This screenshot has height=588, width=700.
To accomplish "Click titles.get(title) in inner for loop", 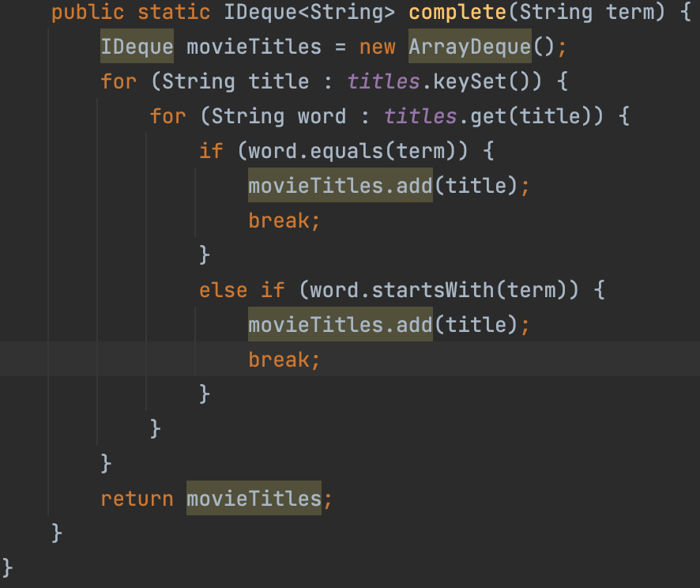I will 493,116.
